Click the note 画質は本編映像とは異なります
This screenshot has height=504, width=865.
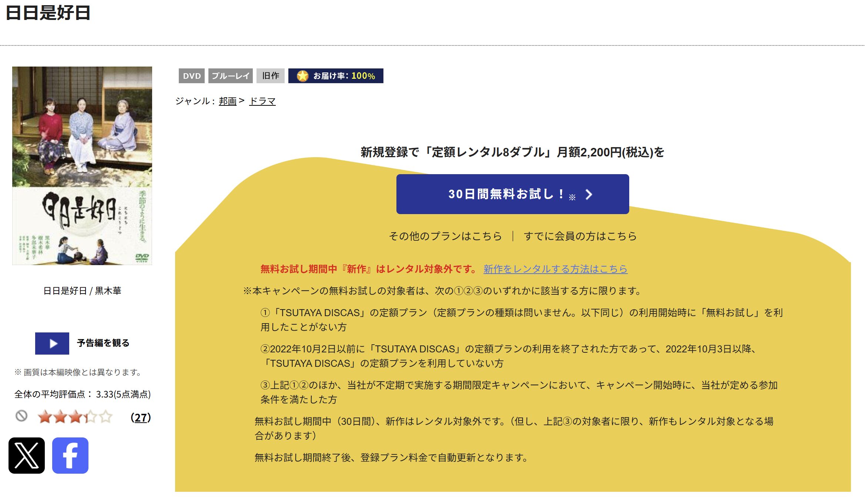pyautogui.click(x=79, y=372)
